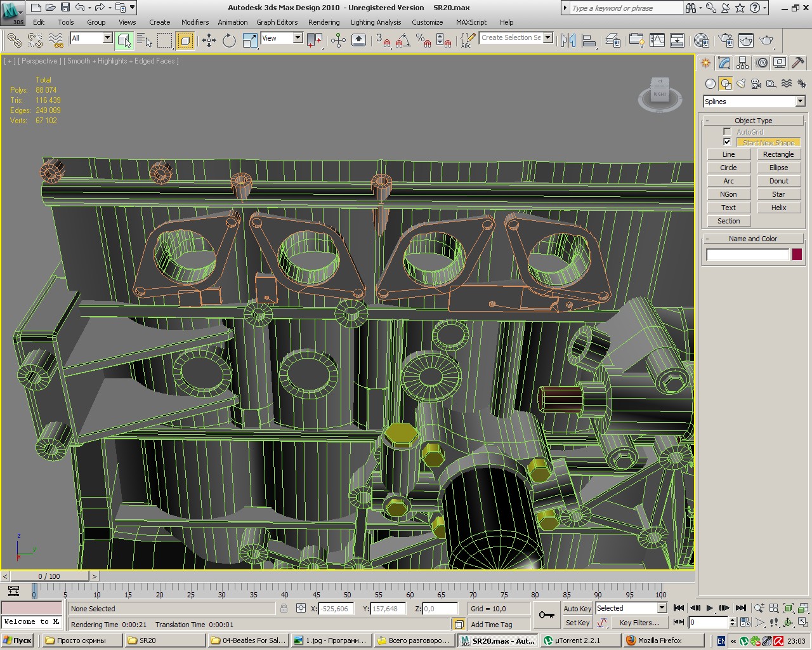This screenshot has height=650, width=812.
Task: Switch to the Modify panel tab
Action: (724, 63)
